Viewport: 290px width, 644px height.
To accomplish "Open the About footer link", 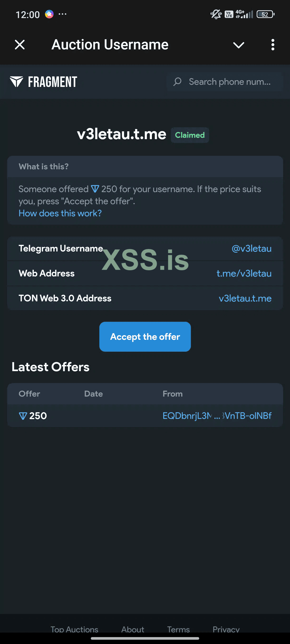I will pos(133,629).
